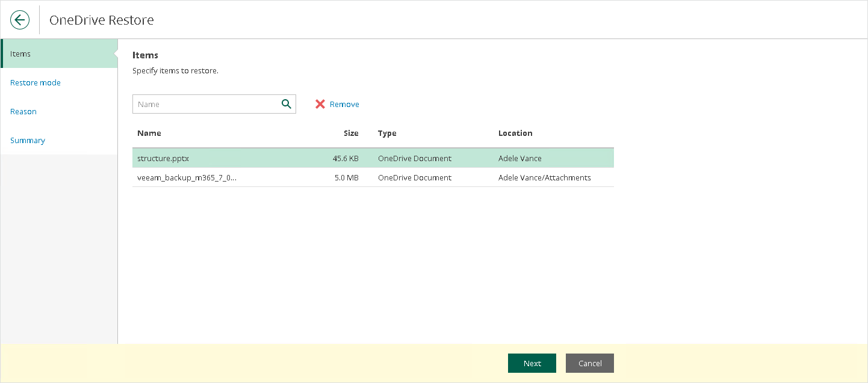Click the Adele Vance/Attachments location cell
This screenshot has height=383, width=868.
[x=545, y=177]
